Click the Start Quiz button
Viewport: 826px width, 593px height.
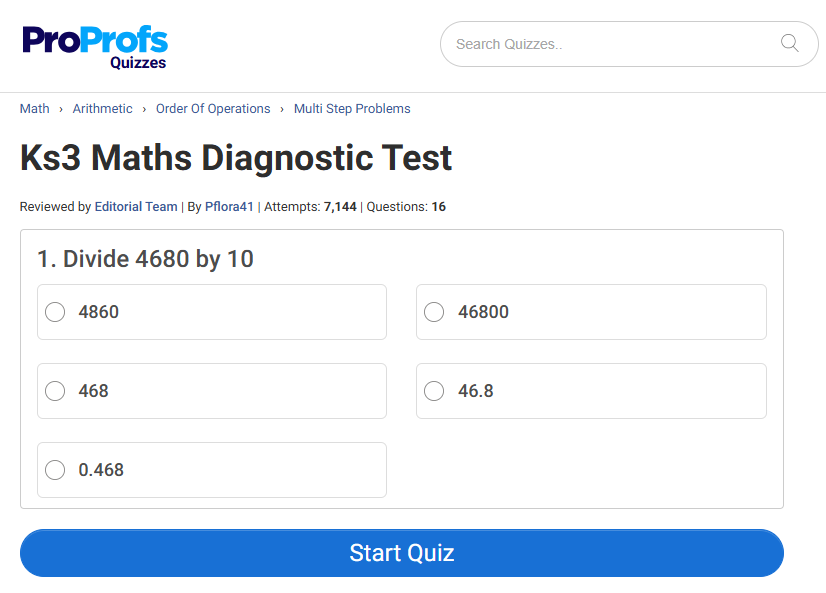tap(401, 553)
